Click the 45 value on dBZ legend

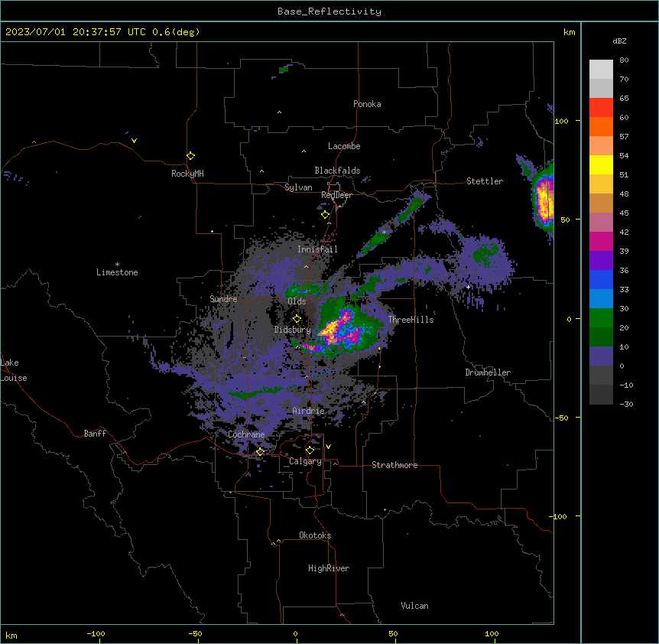(x=624, y=213)
